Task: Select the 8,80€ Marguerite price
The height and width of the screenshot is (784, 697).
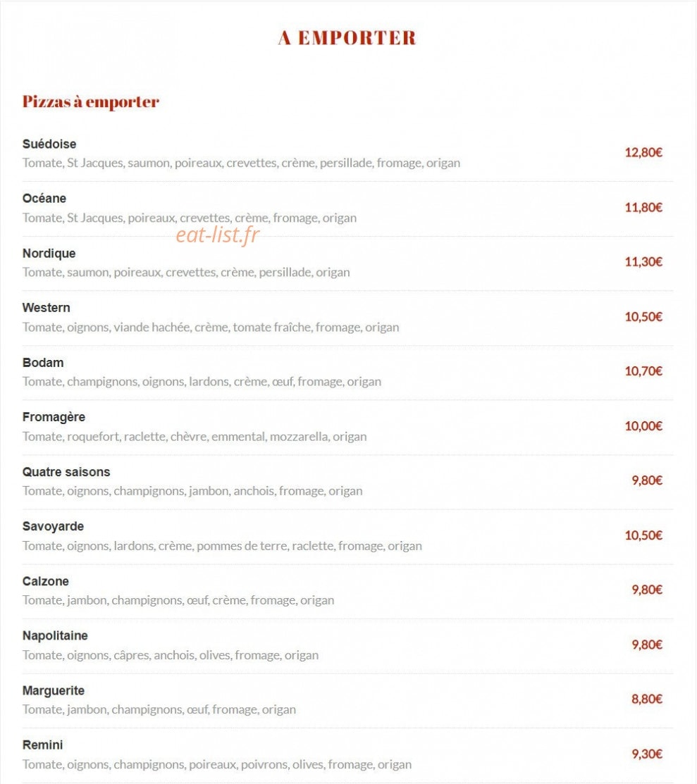Action: pos(647,699)
